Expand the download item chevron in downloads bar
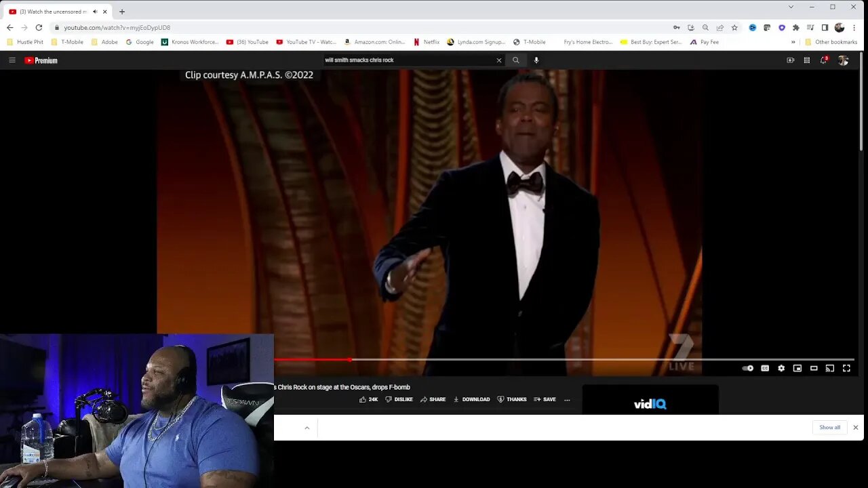This screenshot has height=488, width=868. point(307,428)
